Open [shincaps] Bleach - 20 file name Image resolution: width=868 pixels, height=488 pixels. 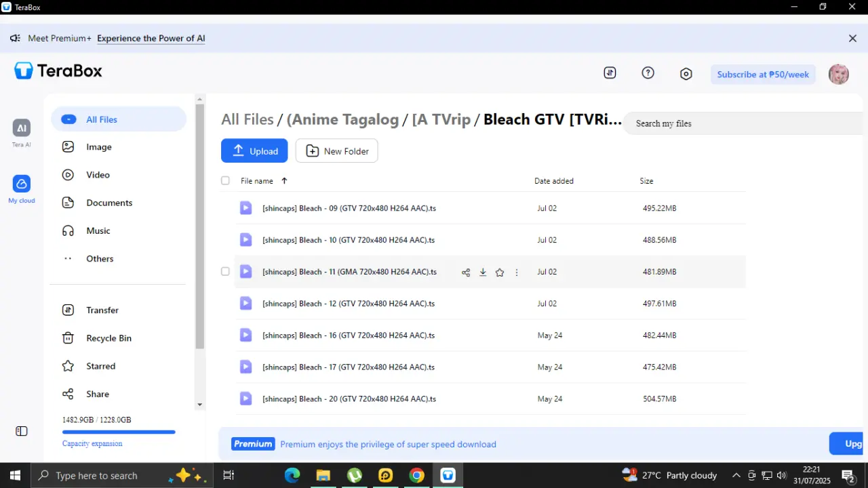click(349, 399)
